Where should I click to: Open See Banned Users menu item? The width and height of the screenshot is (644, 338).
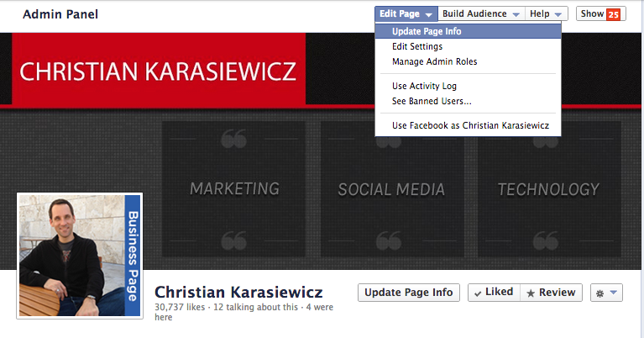pos(468,101)
